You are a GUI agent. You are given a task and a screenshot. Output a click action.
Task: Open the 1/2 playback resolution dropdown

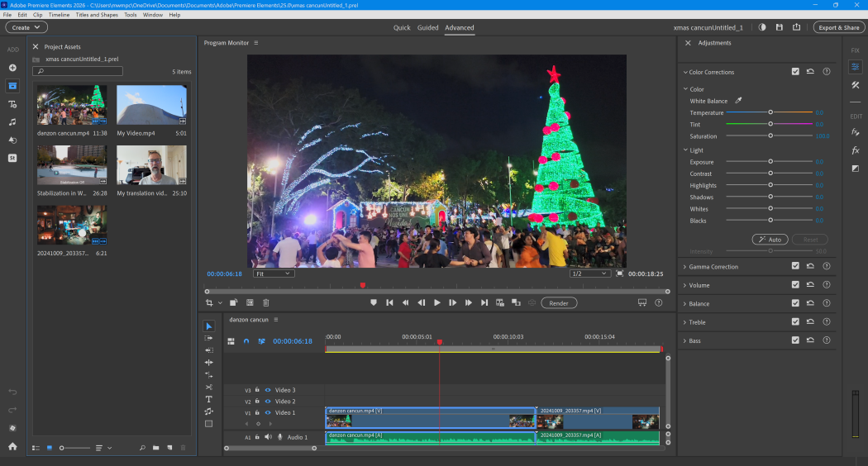(589, 273)
